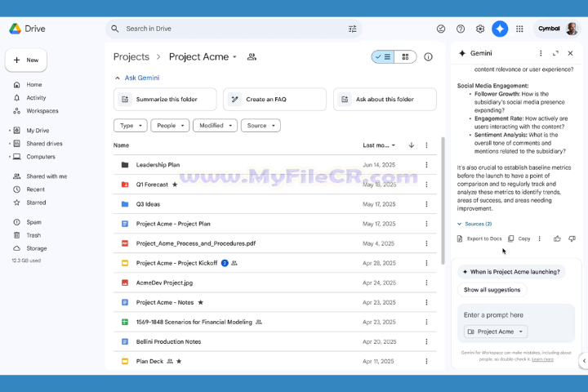
Task: Select suggestion When is Project Acme launching?
Action: [511, 272]
